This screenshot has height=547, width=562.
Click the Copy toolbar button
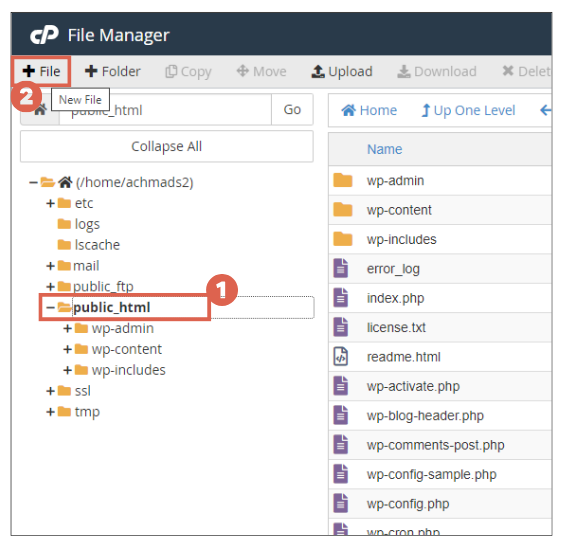coord(188,71)
